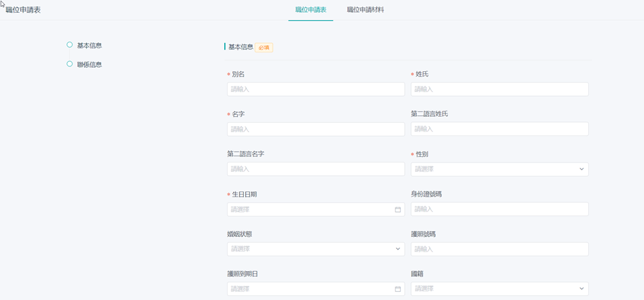Jump to 聯係信息 section link
This screenshot has width=644, height=300.
[x=89, y=65]
